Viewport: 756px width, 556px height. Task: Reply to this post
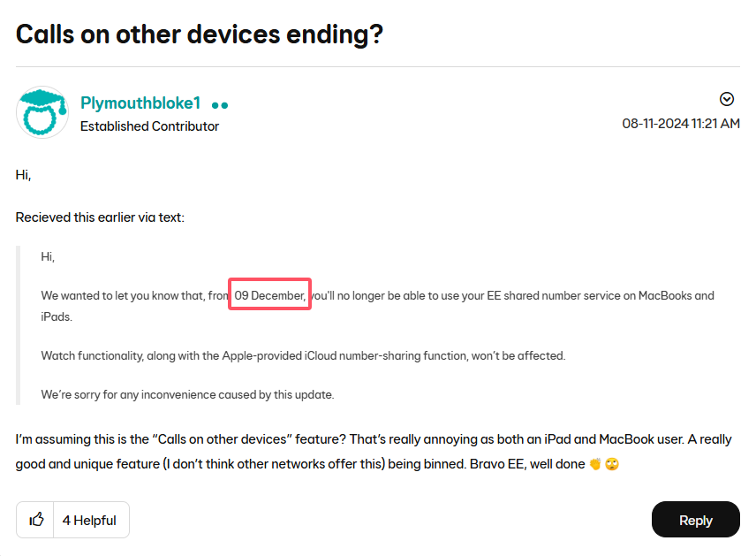pos(696,520)
